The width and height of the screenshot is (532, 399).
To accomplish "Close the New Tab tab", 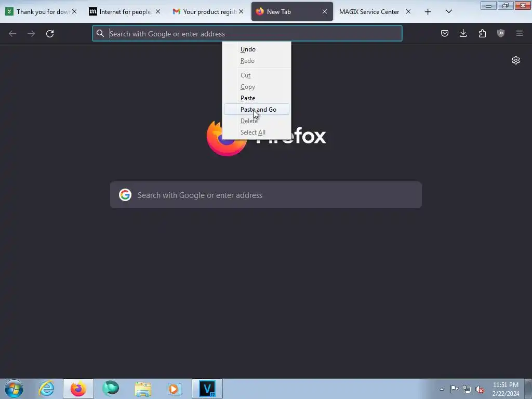I will (x=325, y=11).
